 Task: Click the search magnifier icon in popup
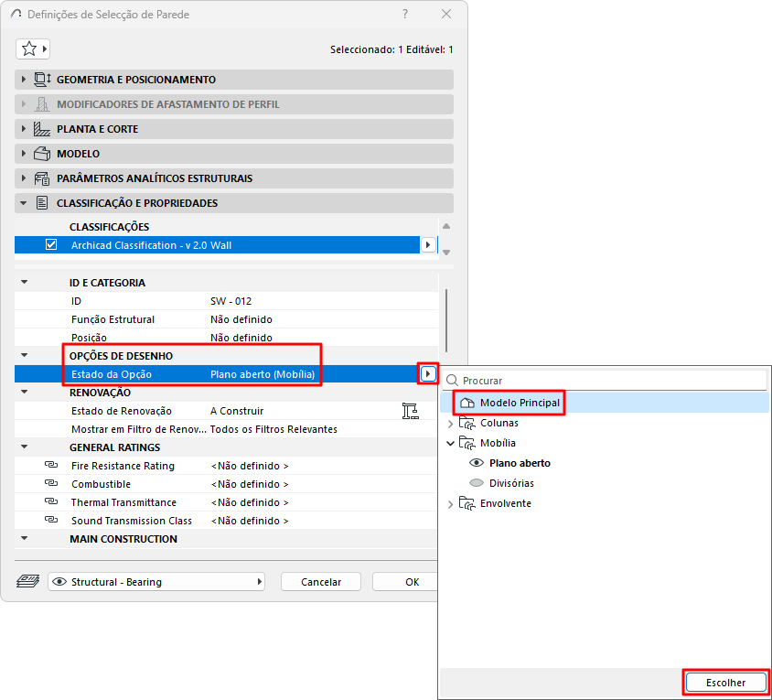point(452,381)
